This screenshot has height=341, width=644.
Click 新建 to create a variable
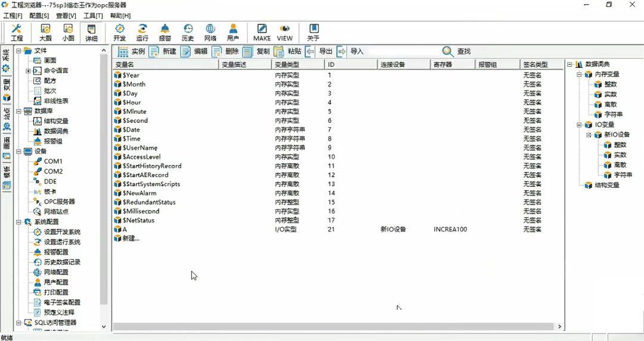(162, 51)
